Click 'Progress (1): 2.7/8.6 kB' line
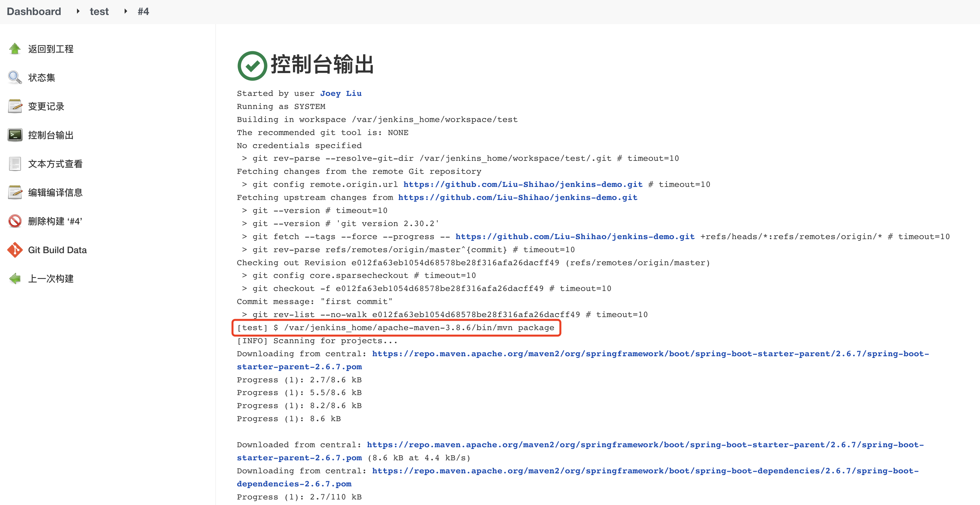 pos(299,380)
